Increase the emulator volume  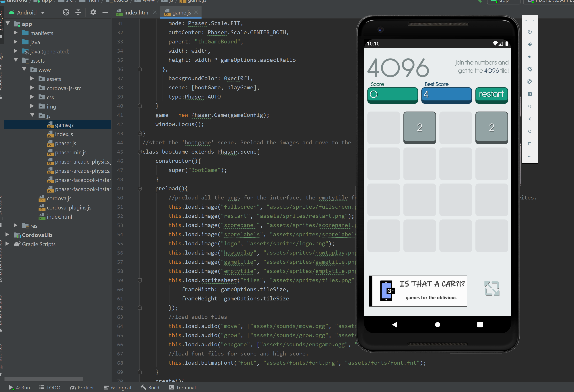coord(530,44)
